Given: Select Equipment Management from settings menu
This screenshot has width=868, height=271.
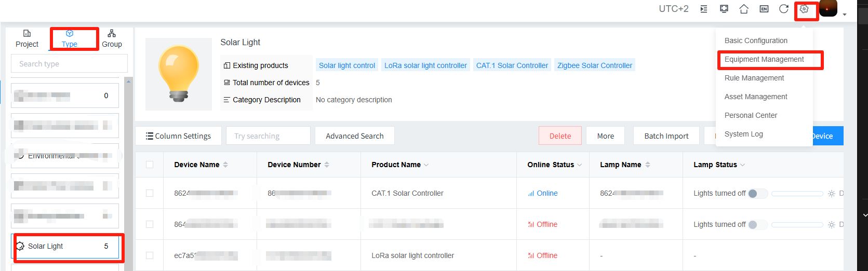Looking at the screenshot, I should point(764,59).
